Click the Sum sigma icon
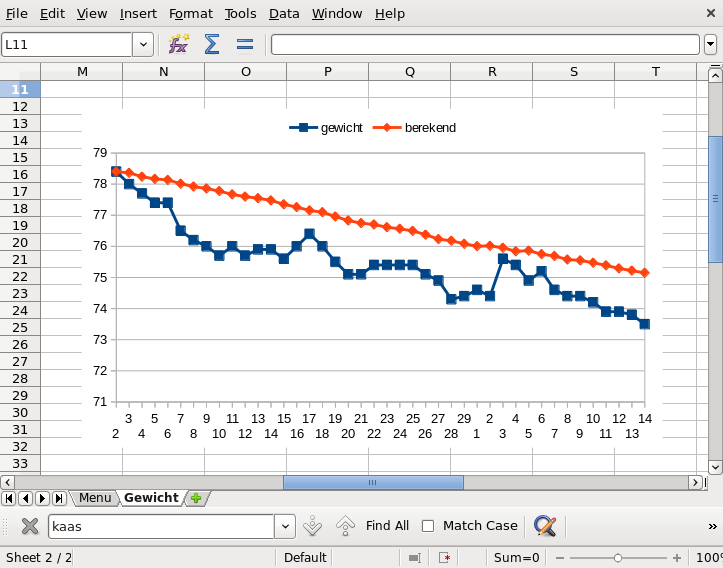The height and width of the screenshot is (568, 723). pyautogui.click(x=212, y=44)
